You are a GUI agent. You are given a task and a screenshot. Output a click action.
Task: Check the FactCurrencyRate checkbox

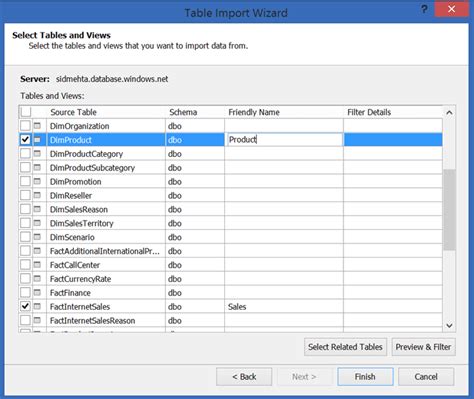[25, 278]
